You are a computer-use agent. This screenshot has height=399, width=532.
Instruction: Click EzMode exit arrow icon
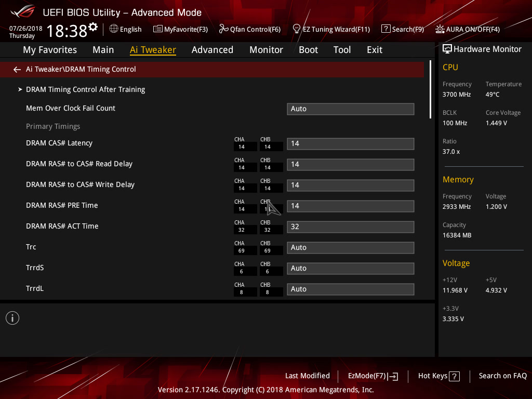(393, 376)
